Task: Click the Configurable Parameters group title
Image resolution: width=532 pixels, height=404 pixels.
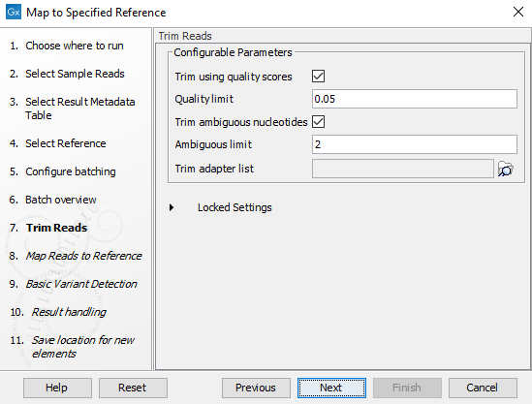Action: [x=233, y=52]
